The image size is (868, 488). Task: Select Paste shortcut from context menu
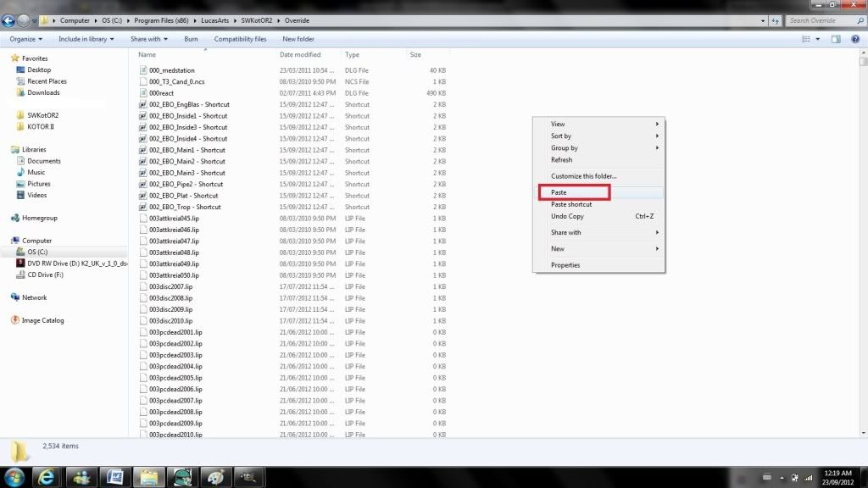(571, 204)
